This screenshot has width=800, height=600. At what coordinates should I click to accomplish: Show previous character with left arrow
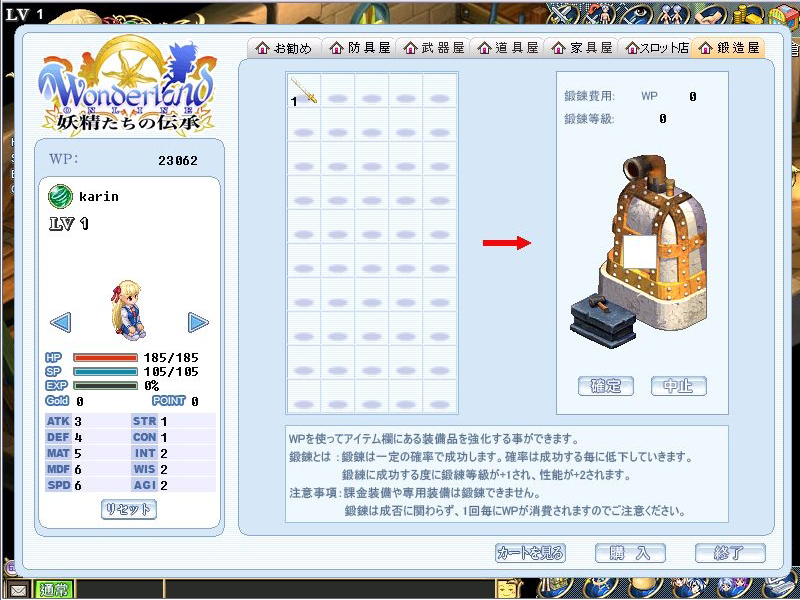point(61,322)
